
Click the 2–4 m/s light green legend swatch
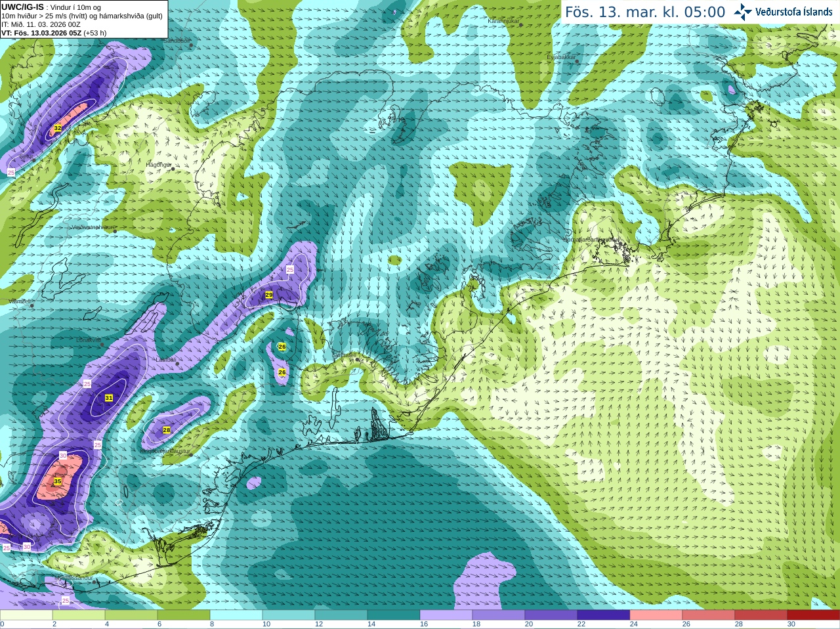pyautogui.click(x=79, y=615)
